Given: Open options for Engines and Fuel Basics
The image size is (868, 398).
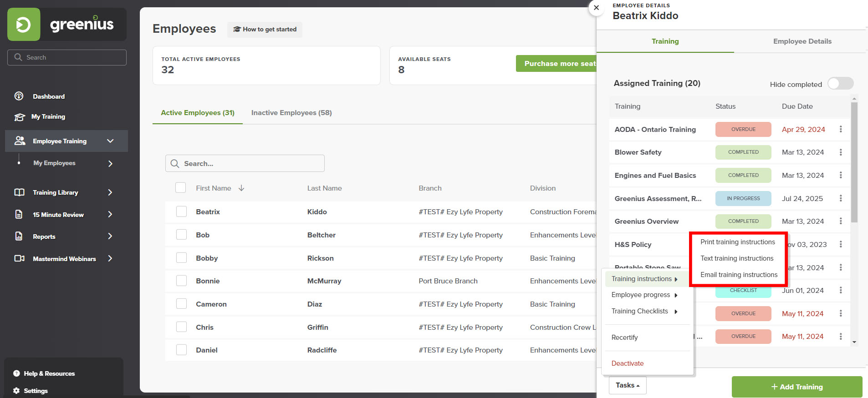Looking at the screenshot, I should pos(841,175).
